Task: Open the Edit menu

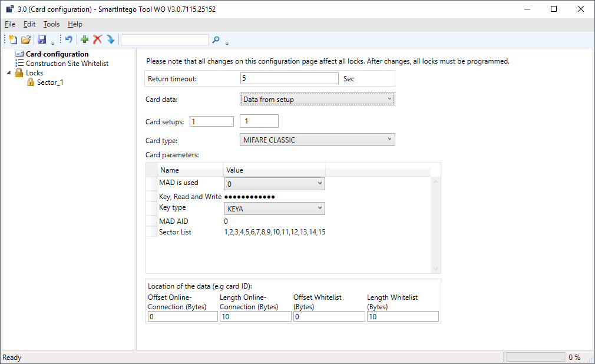Action: click(29, 24)
